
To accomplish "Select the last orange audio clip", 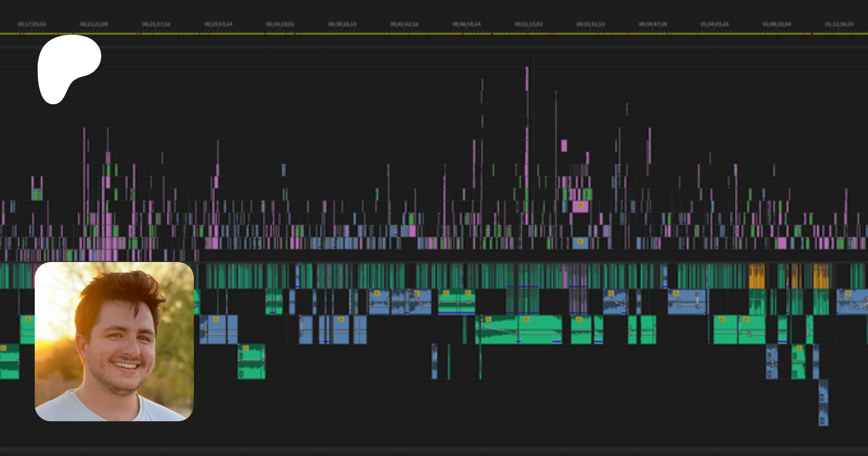I will 821,276.
